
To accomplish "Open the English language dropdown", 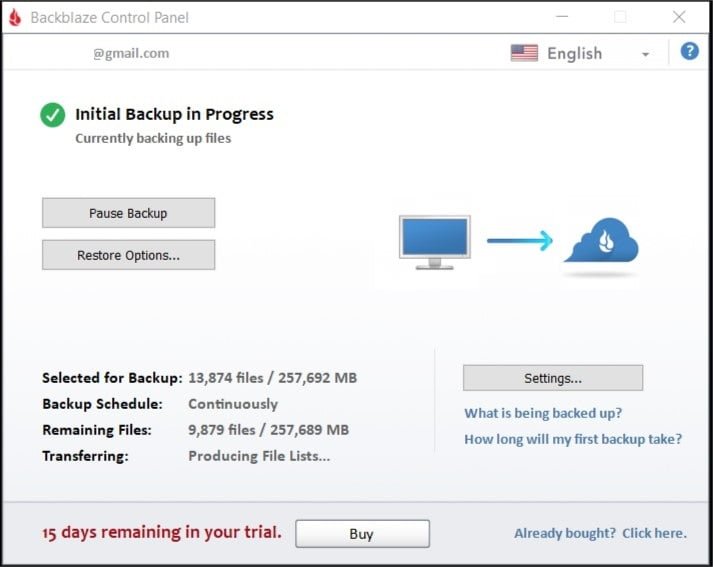I will 580,54.
